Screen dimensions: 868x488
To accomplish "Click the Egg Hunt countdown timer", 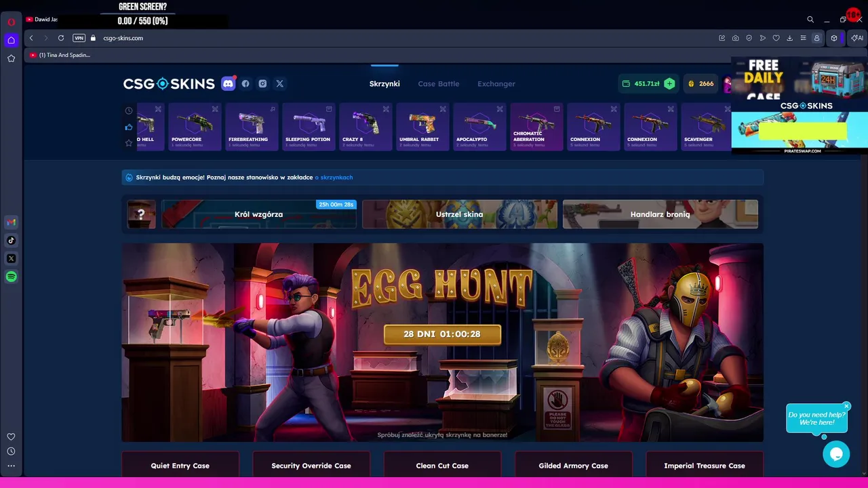I will tap(442, 334).
